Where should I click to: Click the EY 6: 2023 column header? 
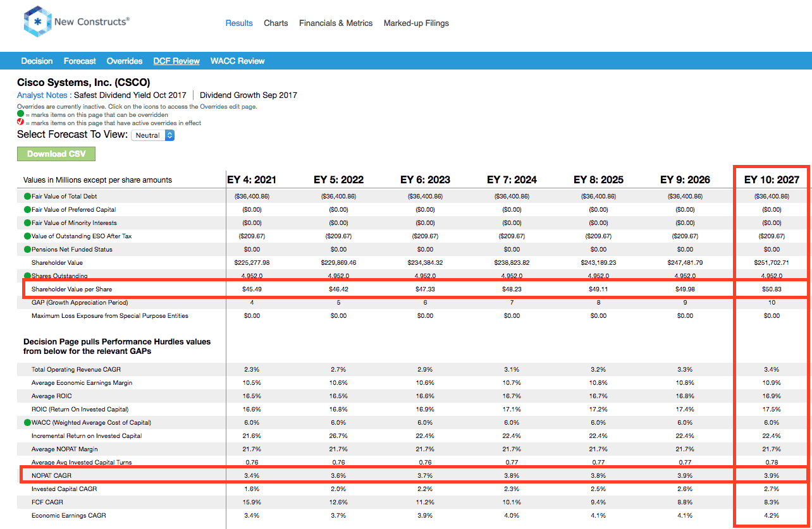coord(425,180)
